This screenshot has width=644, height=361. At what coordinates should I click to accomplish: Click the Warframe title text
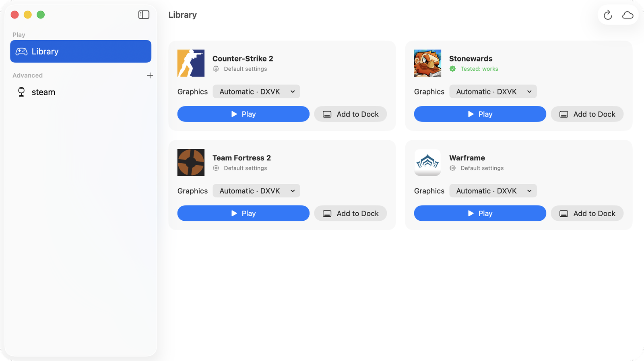pyautogui.click(x=467, y=158)
